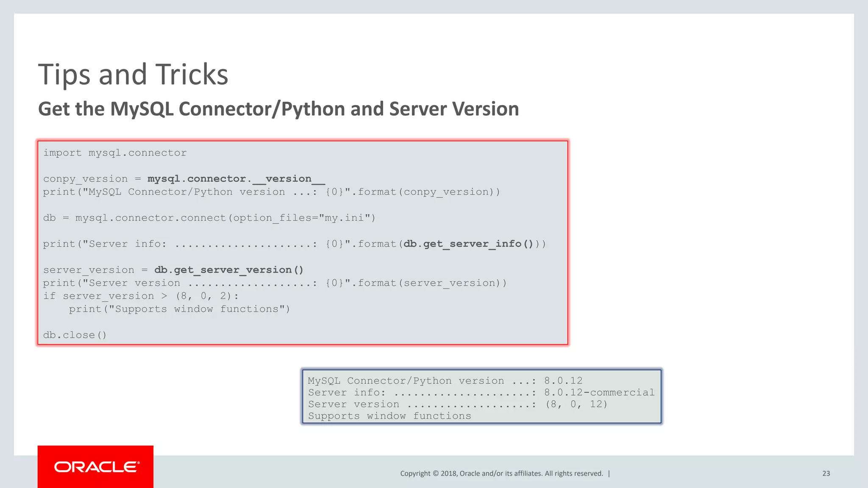The height and width of the screenshot is (488, 868).
Task: Click the subtitle about Connector/Python and Server Version
Action: (278, 109)
